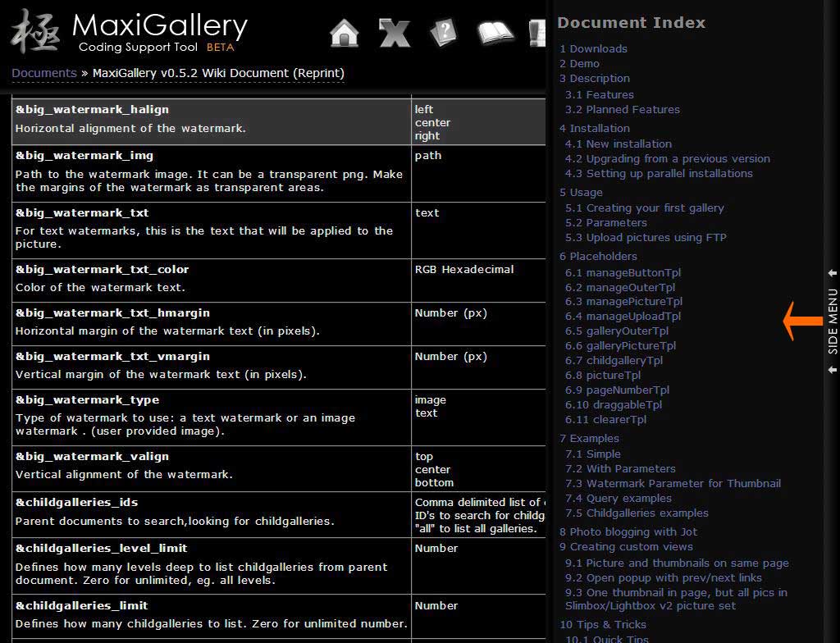Viewport: 840px width, 643px height.
Task: Click the Documents breadcrumb link
Action: [x=44, y=73]
